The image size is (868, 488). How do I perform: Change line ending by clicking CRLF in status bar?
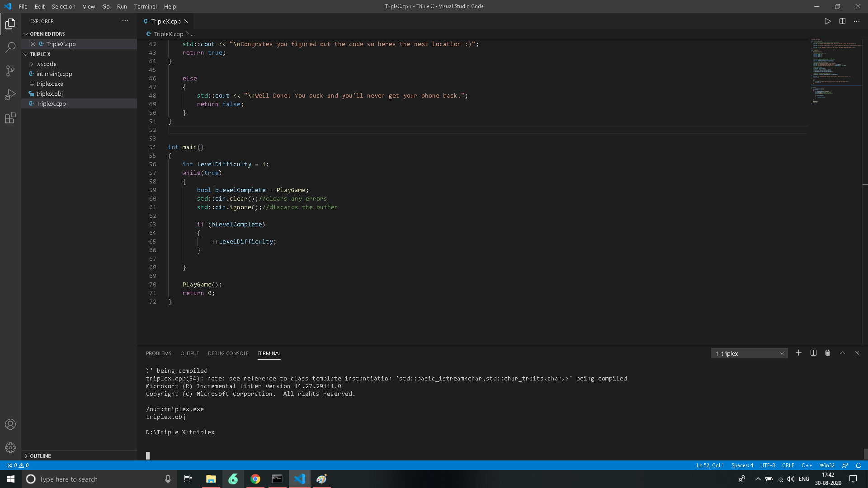coord(788,465)
